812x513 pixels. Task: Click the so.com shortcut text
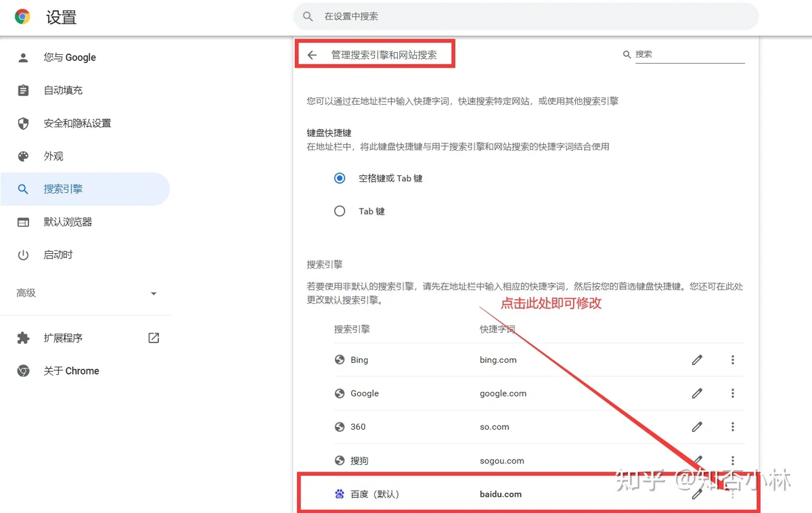click(495, 427)
